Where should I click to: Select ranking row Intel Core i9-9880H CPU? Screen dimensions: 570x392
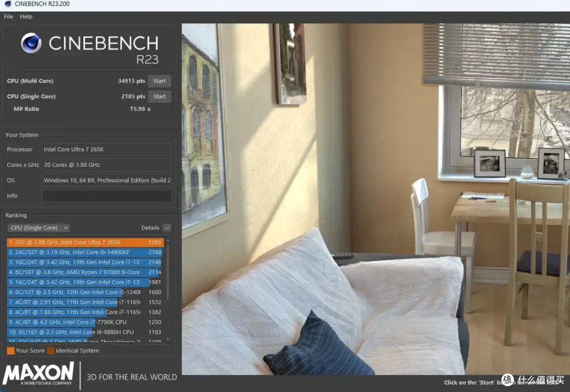click(x=85, y=332)
